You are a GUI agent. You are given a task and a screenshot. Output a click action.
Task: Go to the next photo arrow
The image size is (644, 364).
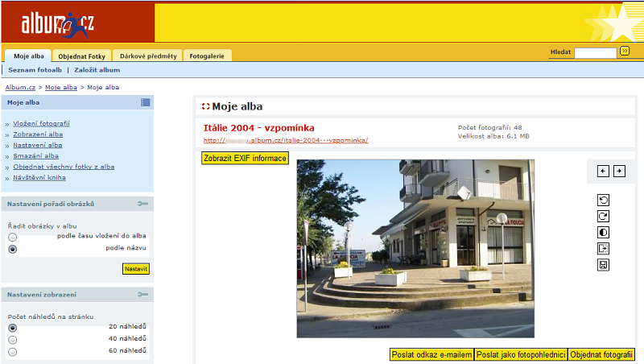tap(619, 171)
